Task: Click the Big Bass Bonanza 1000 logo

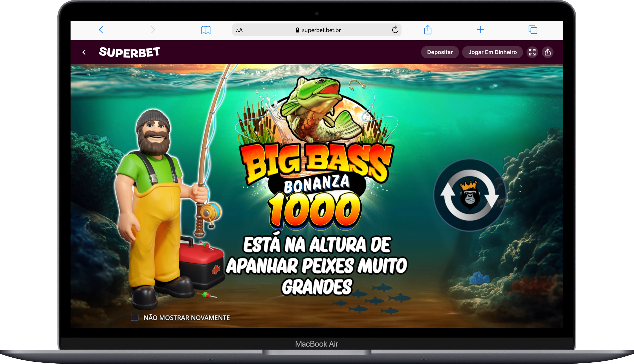Action: click(x=317, y=153)
